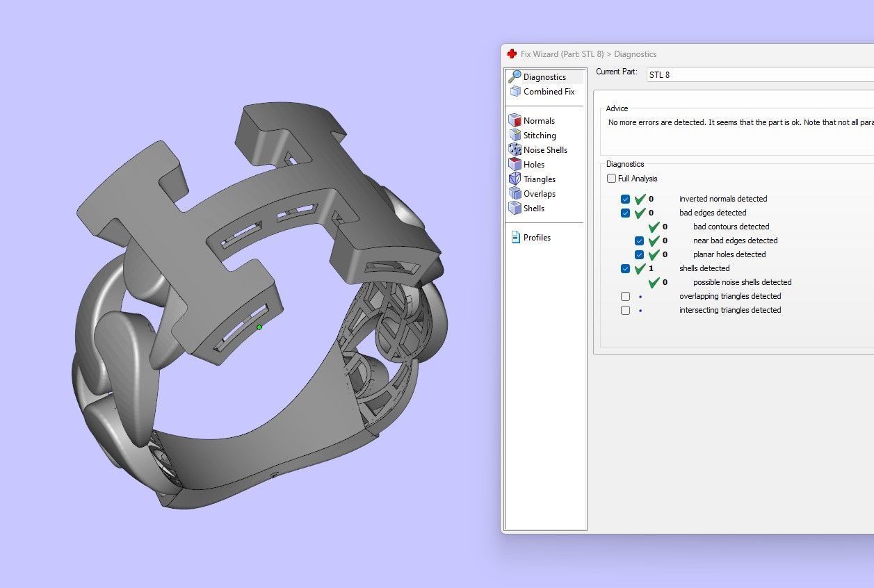Select the Overlaps fix page
874x588 pixels.
point(540,194)
